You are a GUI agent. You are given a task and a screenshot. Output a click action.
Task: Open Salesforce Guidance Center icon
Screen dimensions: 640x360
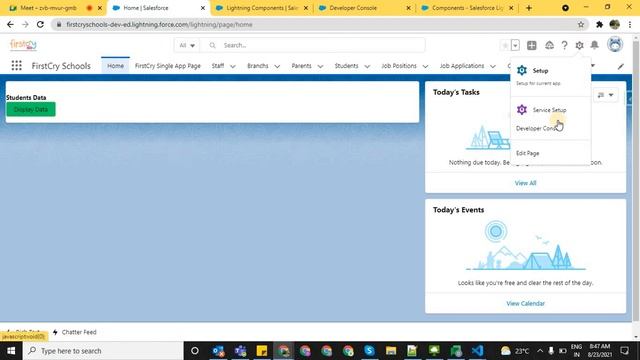549,45
